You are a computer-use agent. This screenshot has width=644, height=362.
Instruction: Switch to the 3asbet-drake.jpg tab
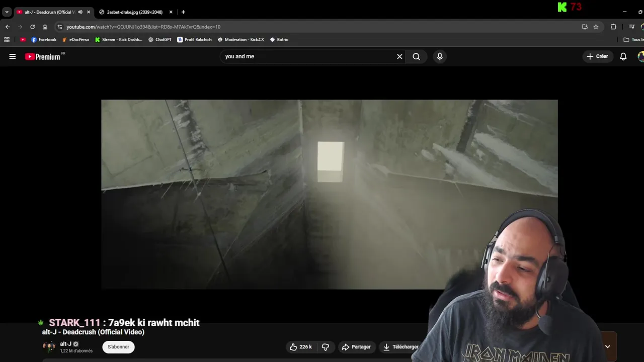(x=135, y=12)
